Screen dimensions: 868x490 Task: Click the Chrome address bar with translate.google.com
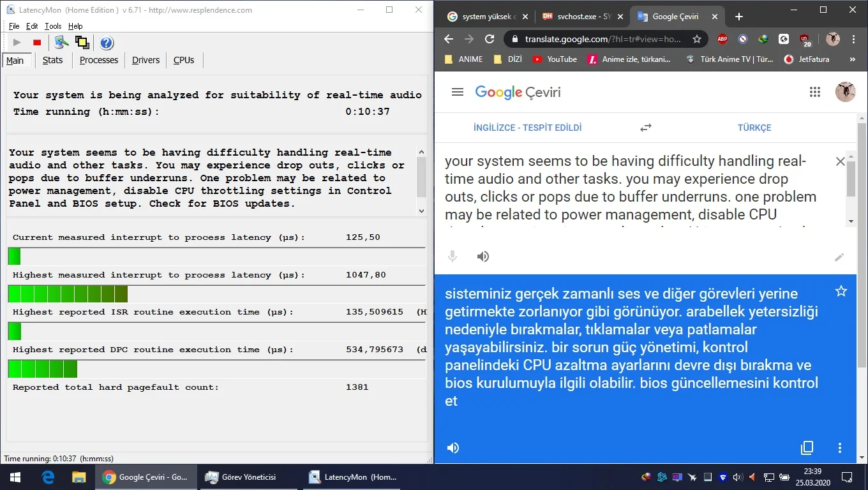[603, 39]
